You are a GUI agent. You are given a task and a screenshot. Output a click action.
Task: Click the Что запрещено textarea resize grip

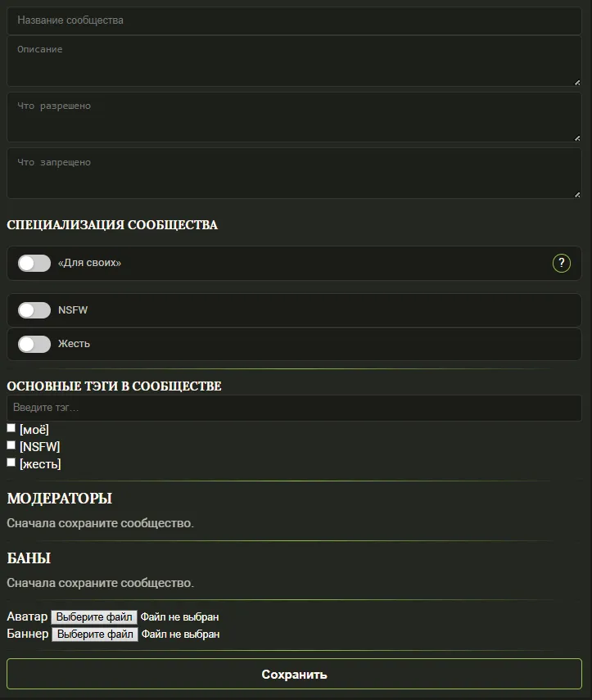(x=576, y=194)
